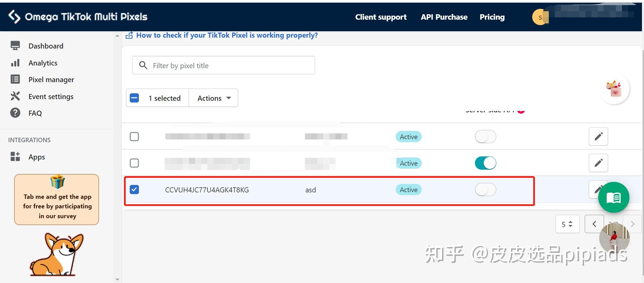644x283 pixels.
Task: Open Apps under Integrations
Action: coord(37,157)
